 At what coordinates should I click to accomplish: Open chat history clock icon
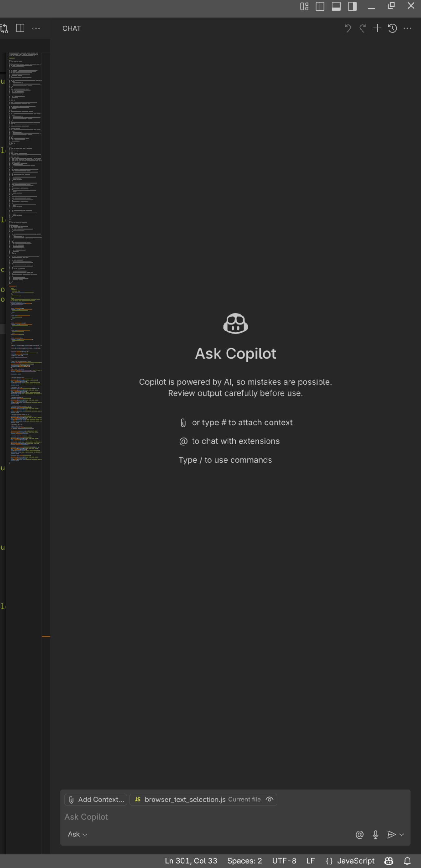[393, 28]
